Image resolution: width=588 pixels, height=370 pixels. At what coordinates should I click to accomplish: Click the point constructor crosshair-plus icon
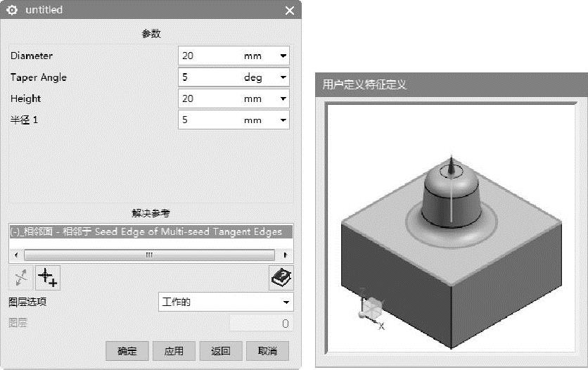[48, 278]
